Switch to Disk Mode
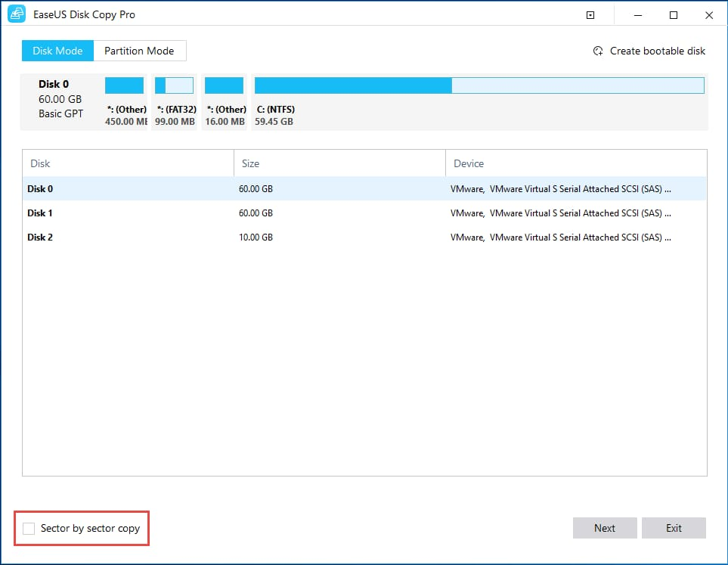728x565 pixels. point(57,51)
